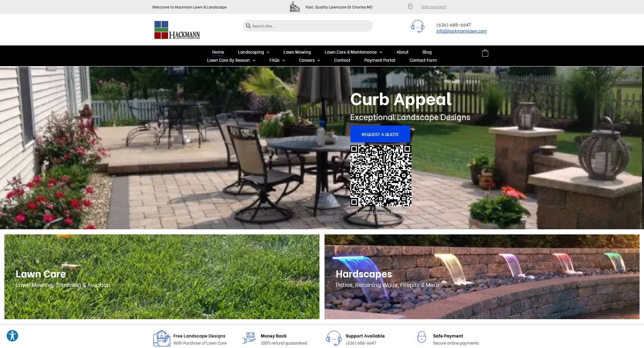
Task: Click the Free Landscape Designs blueprint icon
Action: [162, 338]
